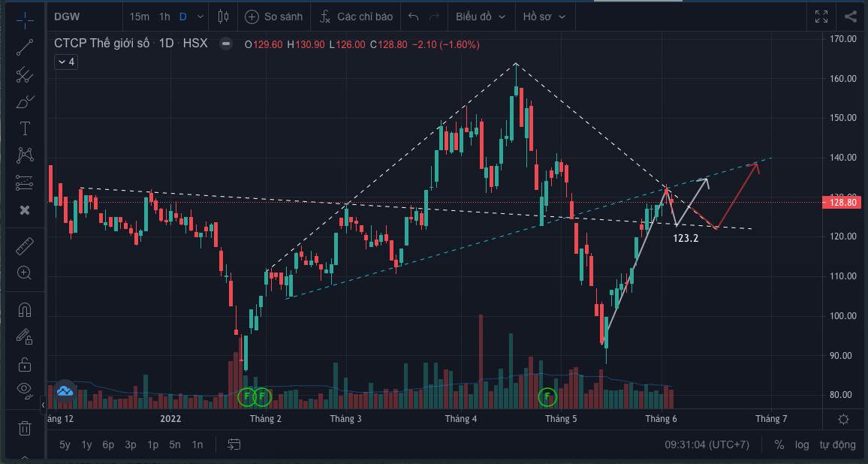
Task: Expand the Biểu đồ dropdown
Action: pyautogui.click(x=481, y=17)
